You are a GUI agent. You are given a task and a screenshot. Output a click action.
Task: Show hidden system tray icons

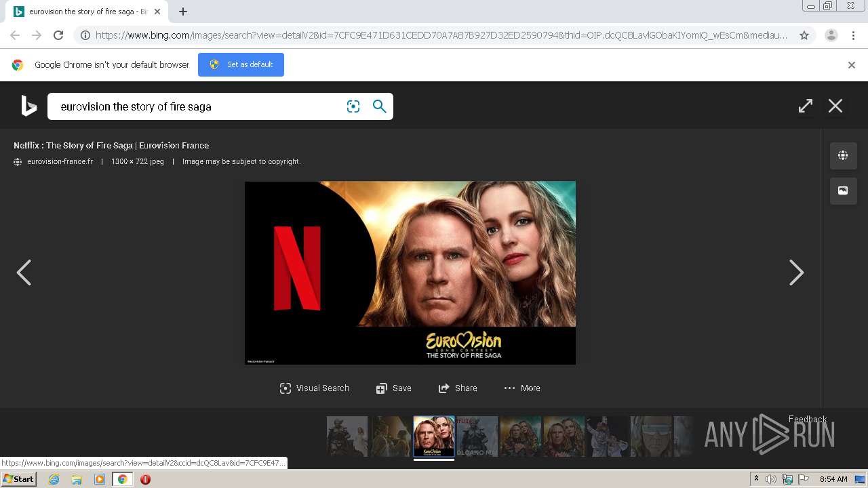[x=756, y=479]
